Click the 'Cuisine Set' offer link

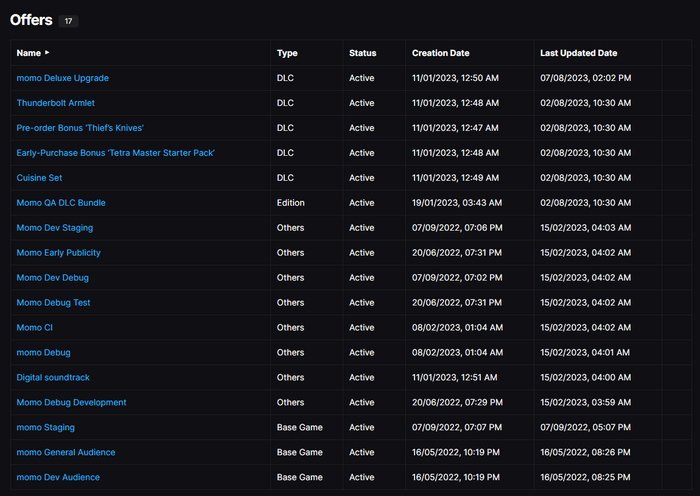(x=39, y=178)
